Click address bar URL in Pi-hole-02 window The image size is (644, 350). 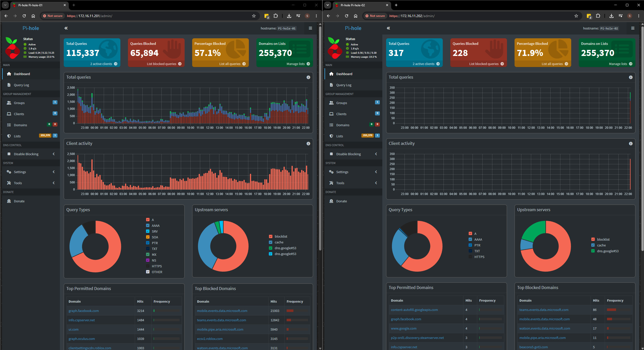coord(412,16)
